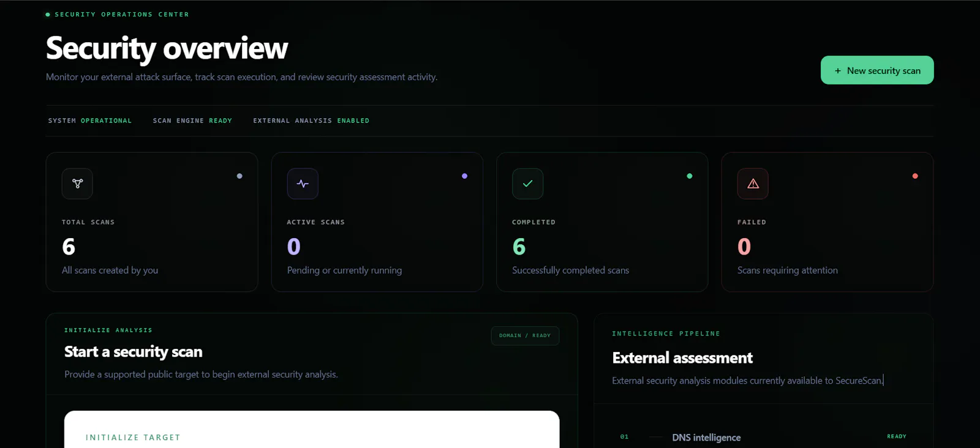
Task: Select the External Analysis Enabled status item
Action: click(311, 121)
